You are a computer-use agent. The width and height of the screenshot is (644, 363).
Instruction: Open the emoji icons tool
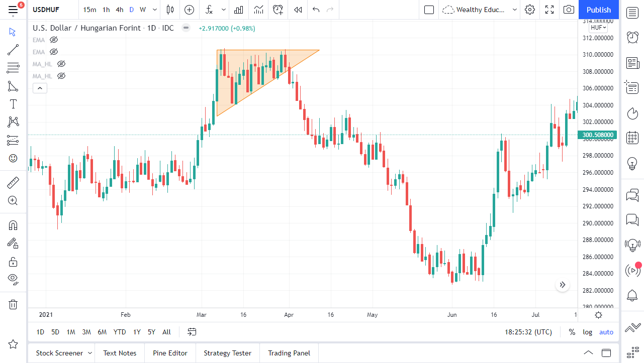[x=13, y=158]
